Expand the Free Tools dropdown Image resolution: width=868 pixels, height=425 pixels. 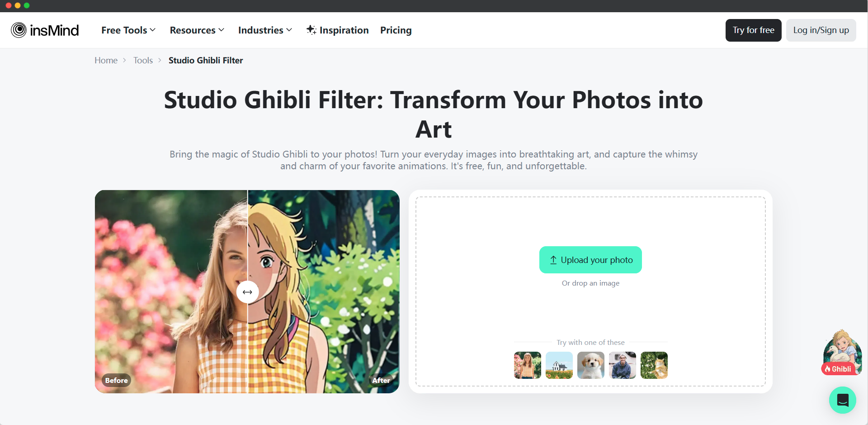point(128,30)
